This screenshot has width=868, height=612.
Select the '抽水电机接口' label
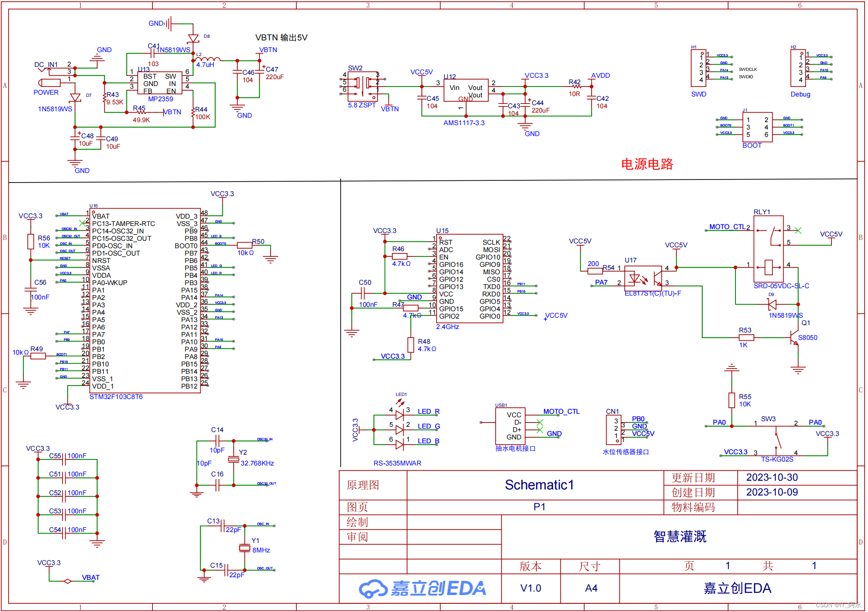515,449
